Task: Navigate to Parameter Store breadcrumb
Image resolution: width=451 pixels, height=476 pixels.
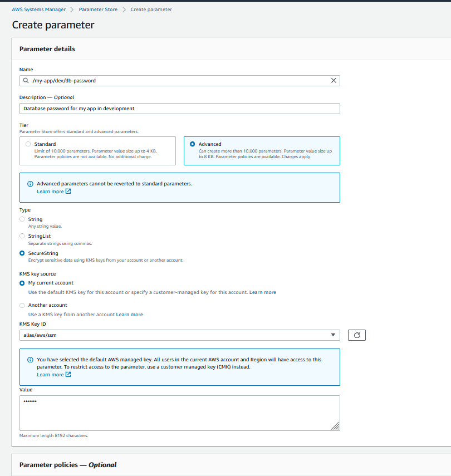Action: point(98,9)
